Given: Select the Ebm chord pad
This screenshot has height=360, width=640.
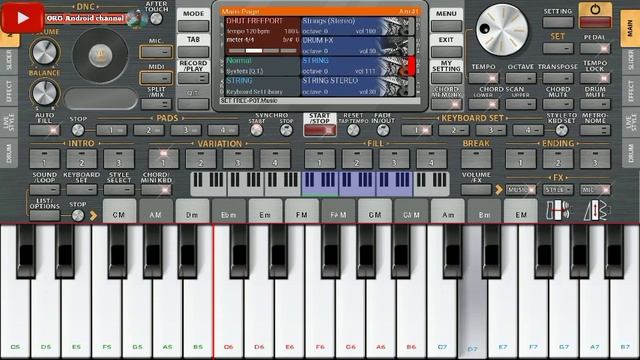Looking at the screenshot, I should (x=229, y=211).
